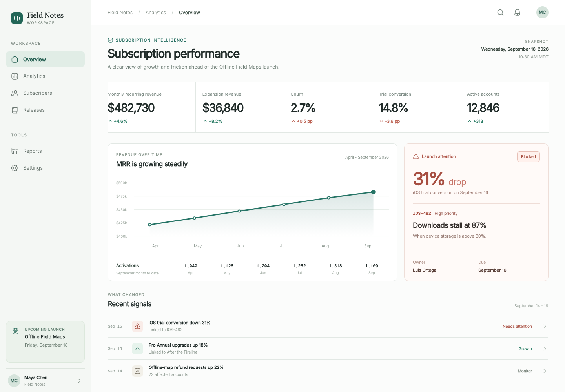Click the "Needs attention" status label

click(x=517, y=327)
